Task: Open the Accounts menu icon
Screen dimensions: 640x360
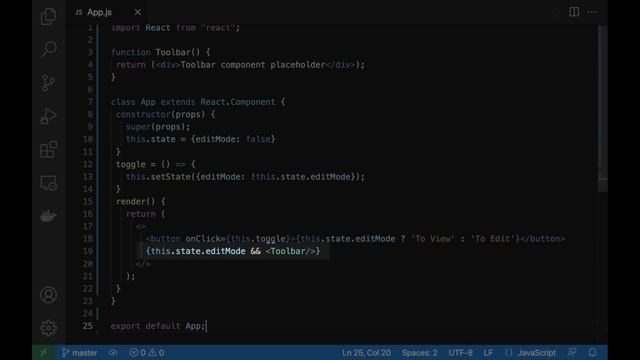Action: tap(49, 295)
